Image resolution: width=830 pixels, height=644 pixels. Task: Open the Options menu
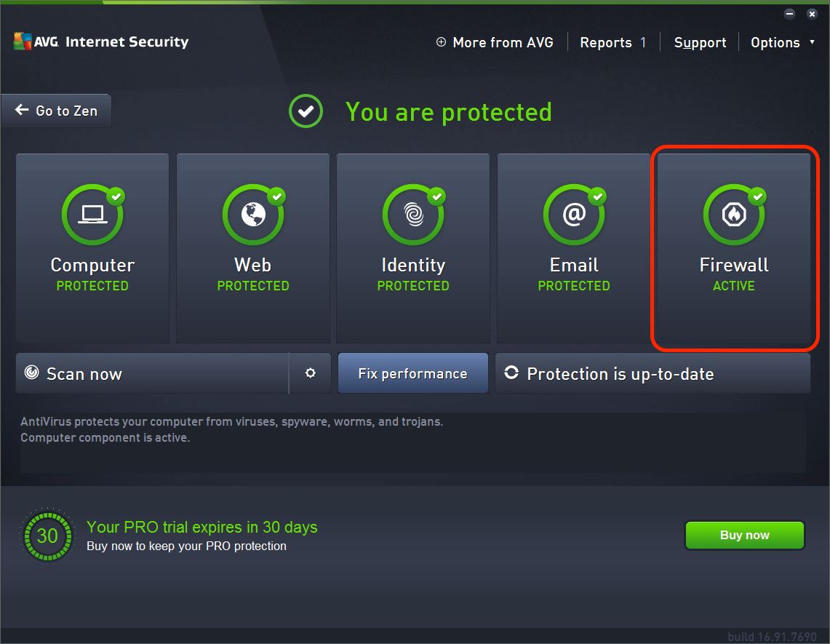pos(775,42)
